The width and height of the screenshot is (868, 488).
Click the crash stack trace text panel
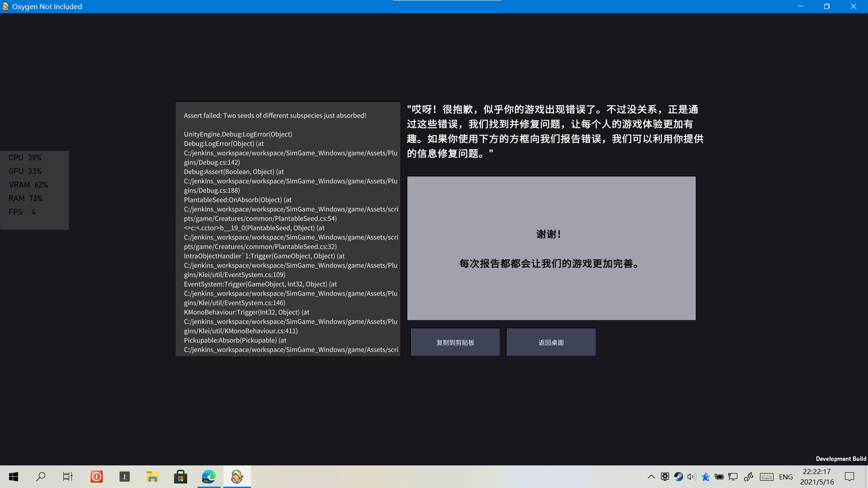point(288,229)
